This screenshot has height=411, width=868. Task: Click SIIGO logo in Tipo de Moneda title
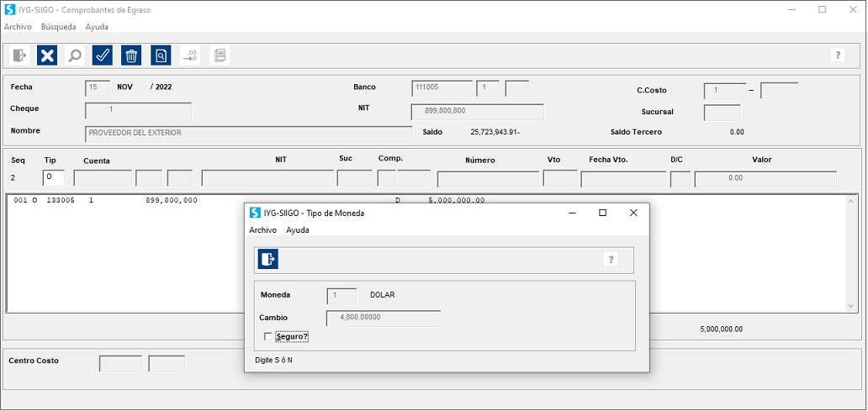[255, 213]
